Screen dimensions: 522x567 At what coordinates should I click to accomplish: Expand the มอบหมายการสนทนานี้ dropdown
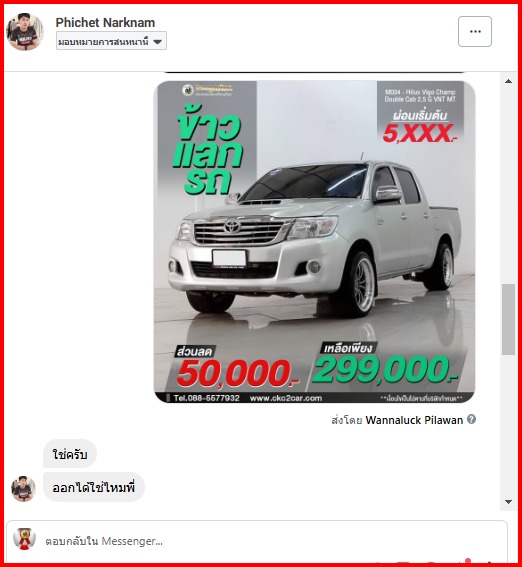pyautogui.click(x=111, y=41)
